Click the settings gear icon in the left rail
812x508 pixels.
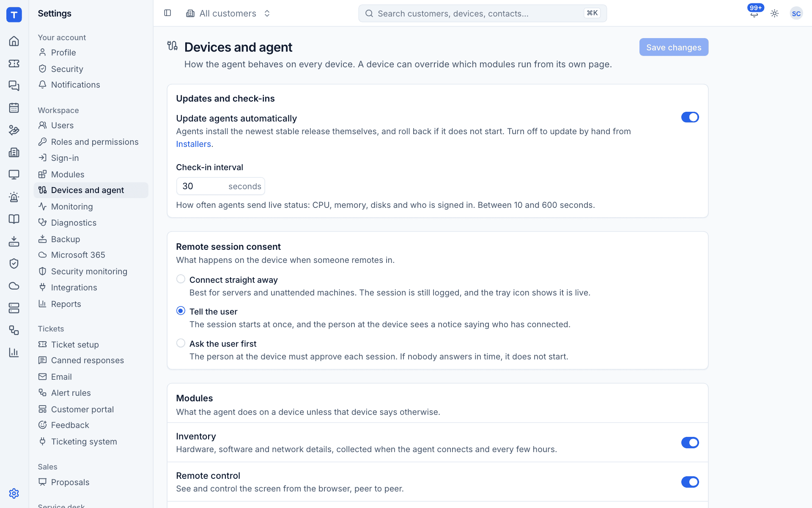point(14,493)
